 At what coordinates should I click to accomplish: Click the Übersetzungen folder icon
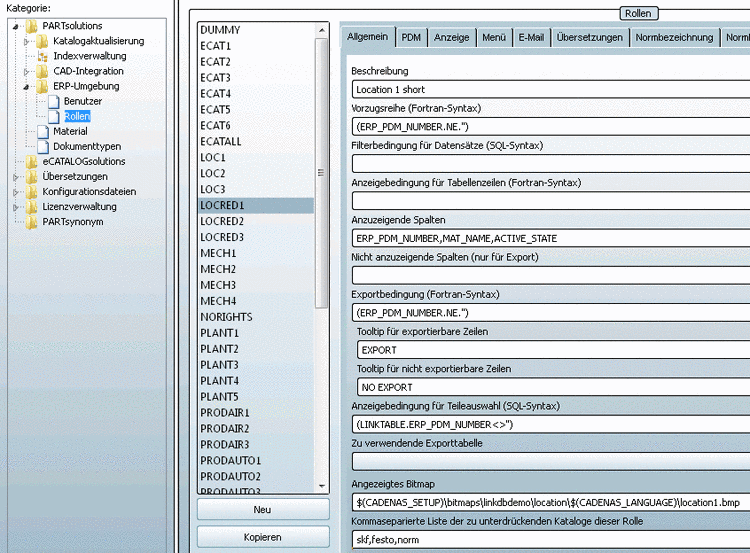click(32, 177)
